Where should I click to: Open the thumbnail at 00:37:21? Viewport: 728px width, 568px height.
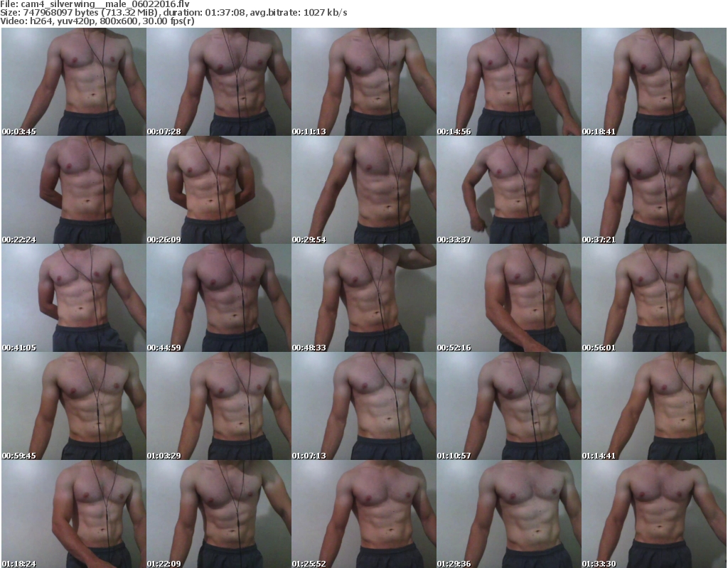[x=654, y=190]
